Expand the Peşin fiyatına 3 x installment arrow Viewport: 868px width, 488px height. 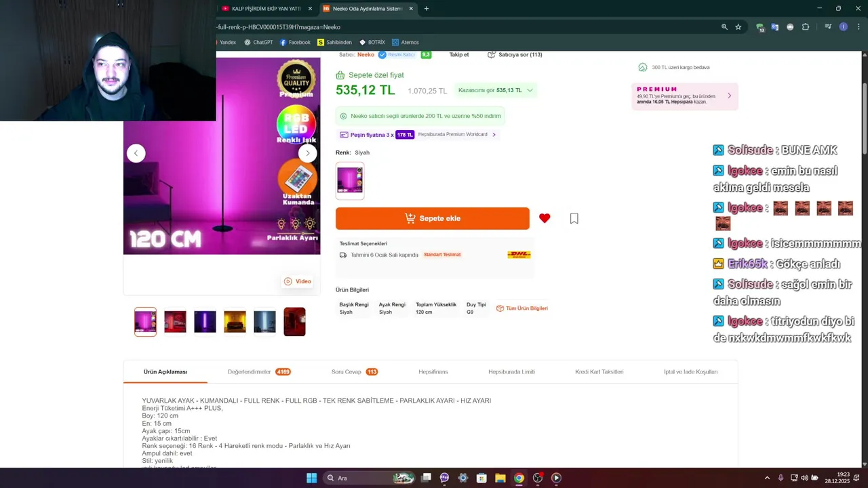coord(494,135)
